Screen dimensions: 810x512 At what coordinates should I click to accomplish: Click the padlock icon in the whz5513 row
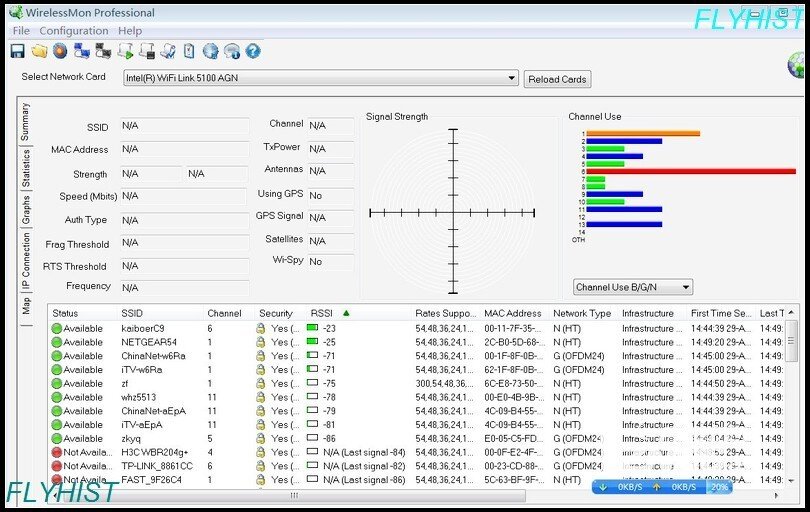[261, 397]
